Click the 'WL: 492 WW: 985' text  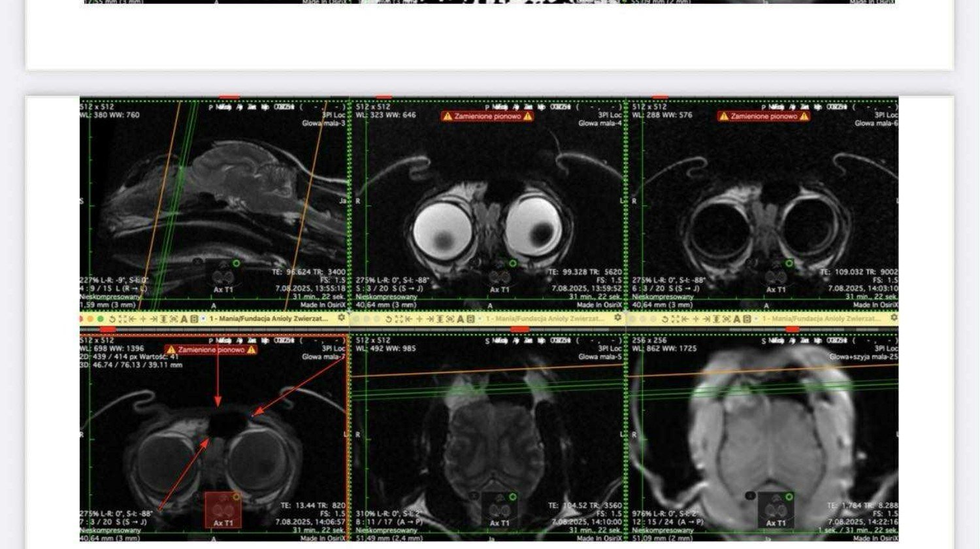[x=385, y=348]
